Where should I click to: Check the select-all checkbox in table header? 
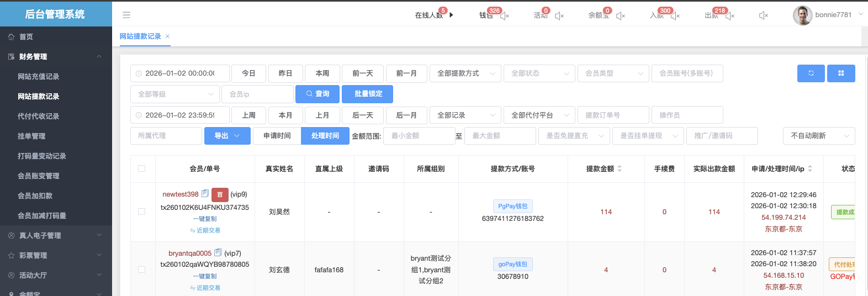[142, 168]
